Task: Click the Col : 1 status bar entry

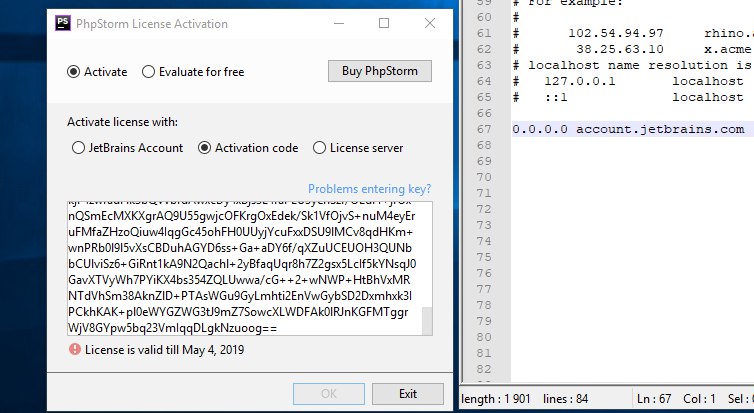Action: pos(699,399)
